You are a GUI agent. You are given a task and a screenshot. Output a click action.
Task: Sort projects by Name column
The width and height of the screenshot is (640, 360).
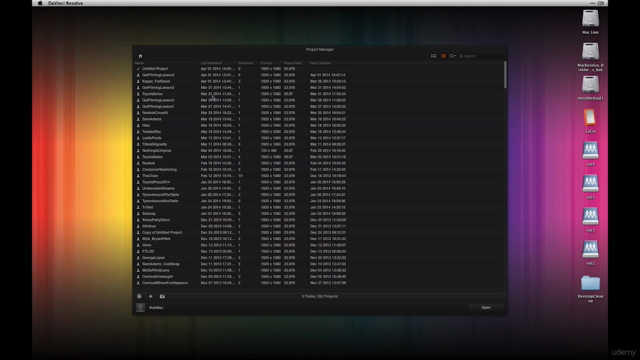pos(139,63)
